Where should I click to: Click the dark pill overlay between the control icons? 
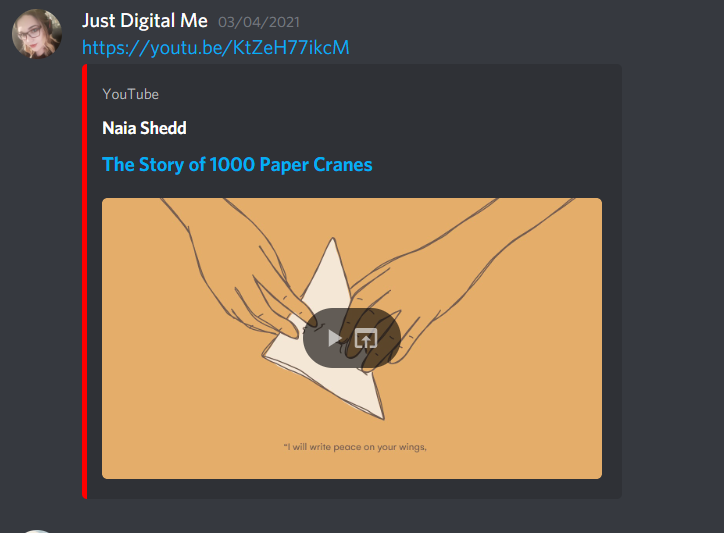pos(349,339)
